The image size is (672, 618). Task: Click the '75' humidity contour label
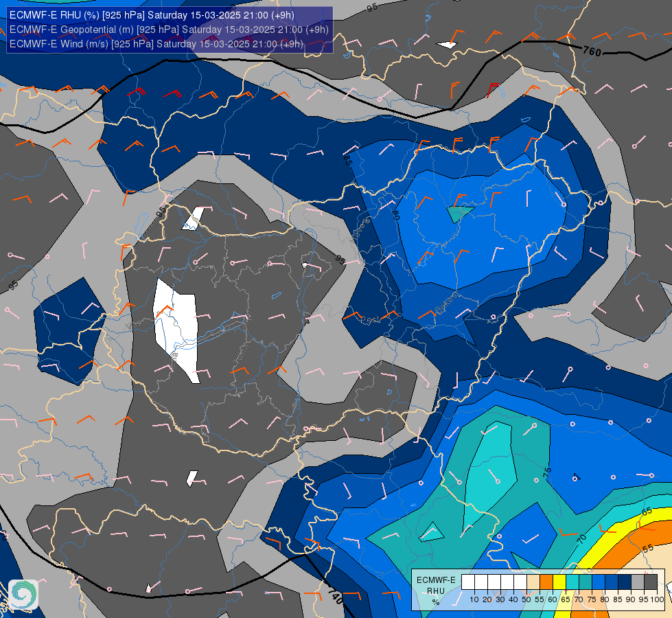(x=547, y=472)
